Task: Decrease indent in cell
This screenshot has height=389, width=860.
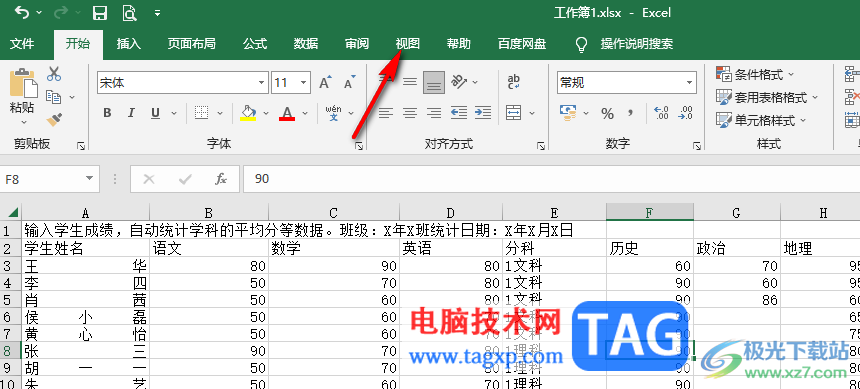Action: click(x=459, y=113)
